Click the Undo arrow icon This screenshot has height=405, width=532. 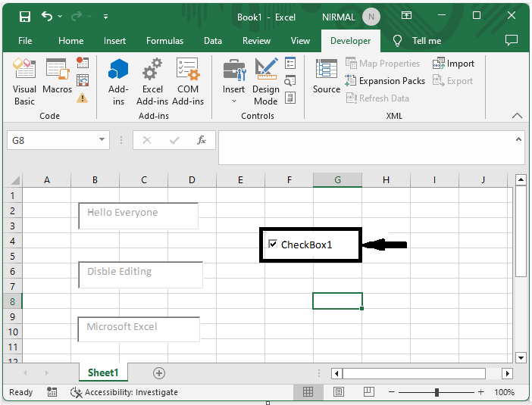pos(47,16)
